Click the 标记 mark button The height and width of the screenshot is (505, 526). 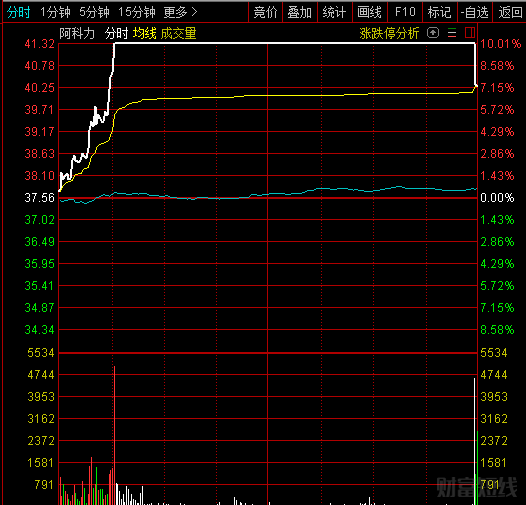pos(439,12)
